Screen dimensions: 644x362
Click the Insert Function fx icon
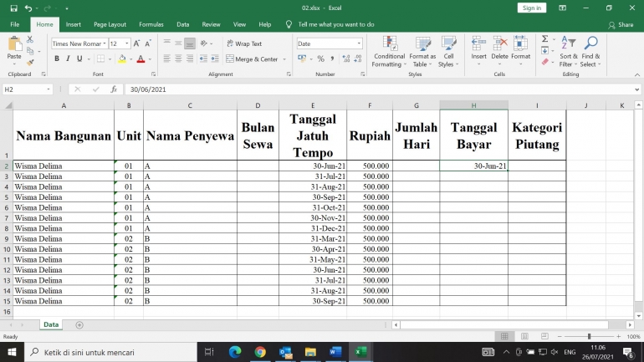(x=114, y=89)
